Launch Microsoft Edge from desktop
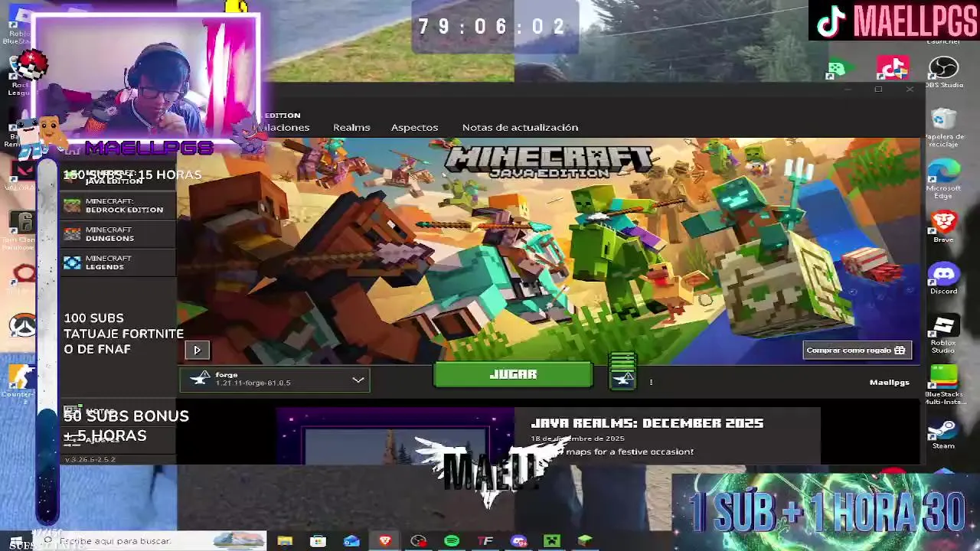This screenshot has height=551, width=980. pyautogui.click(x=943, y=179)
